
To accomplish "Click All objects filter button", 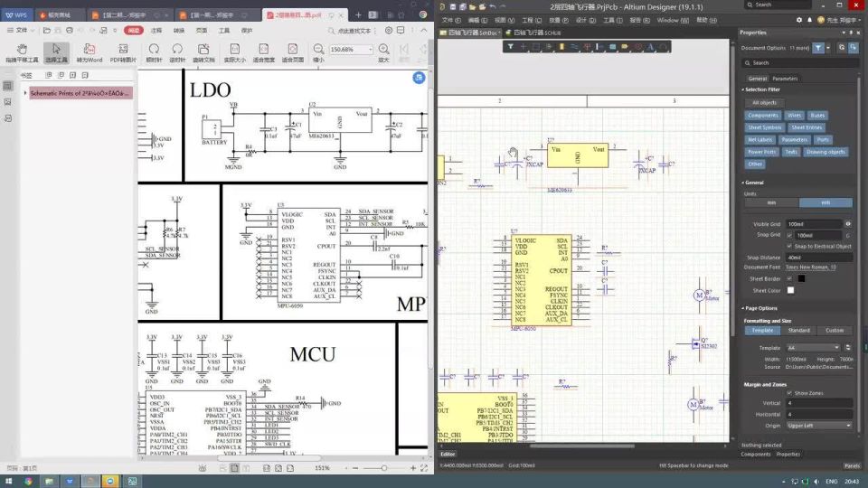I will 764,102.
